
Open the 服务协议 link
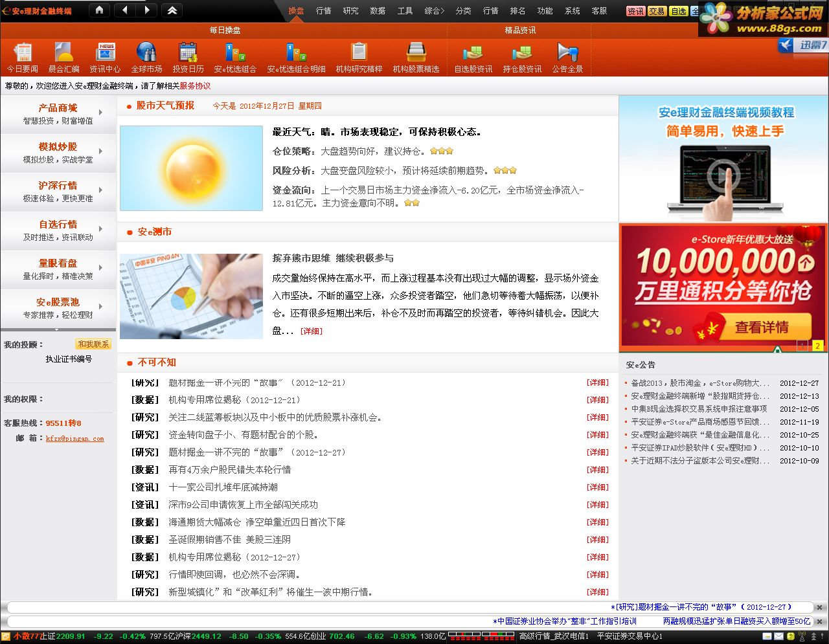click(195, 85)
